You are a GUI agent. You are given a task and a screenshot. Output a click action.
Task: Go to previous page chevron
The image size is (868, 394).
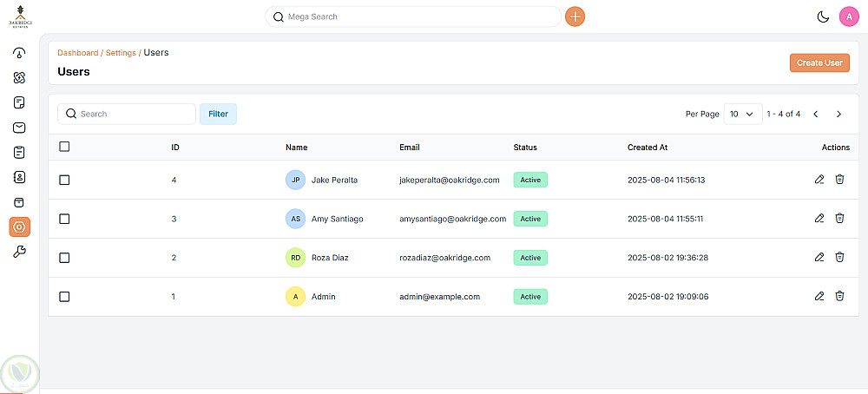[x=815, y=114]
